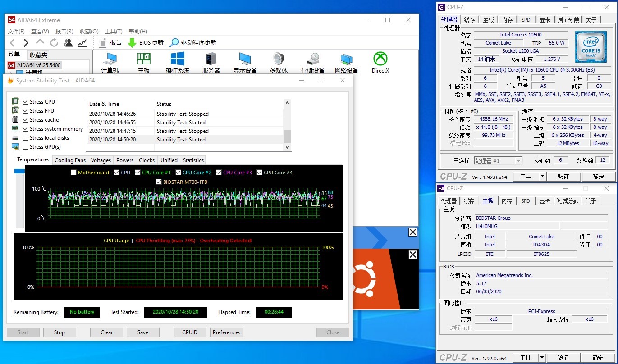Open the 文件(F) menu
Screen dimensions: 618x364
coord(16,32)
